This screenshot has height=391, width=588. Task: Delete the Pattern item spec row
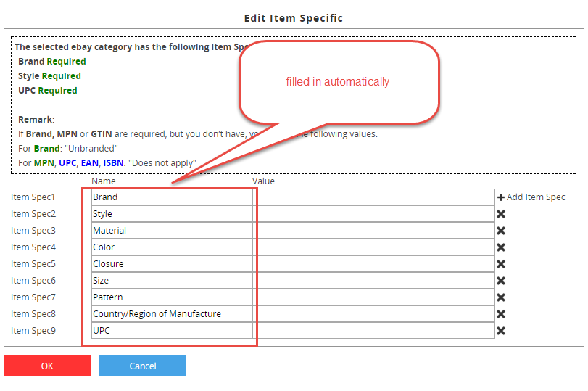[500, 297]
